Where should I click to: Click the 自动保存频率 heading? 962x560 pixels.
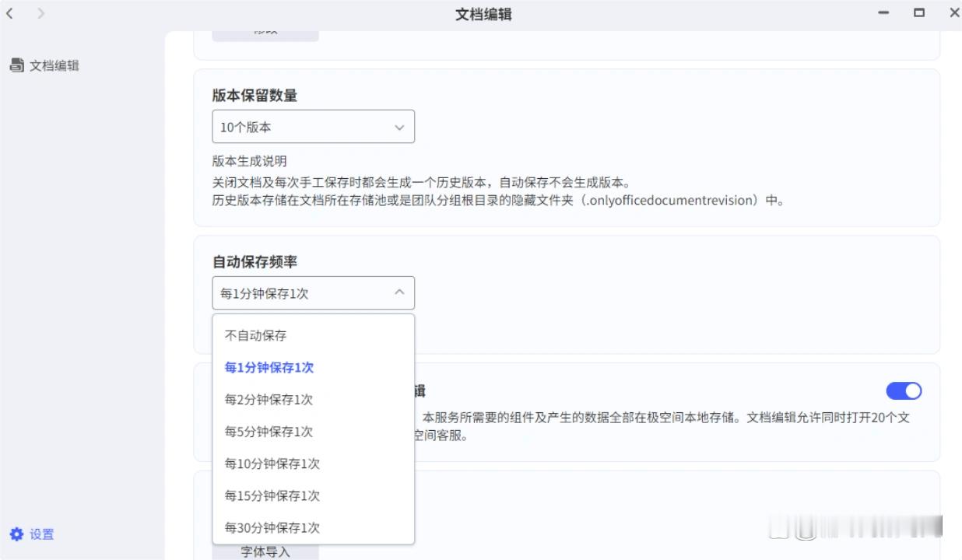255,261
